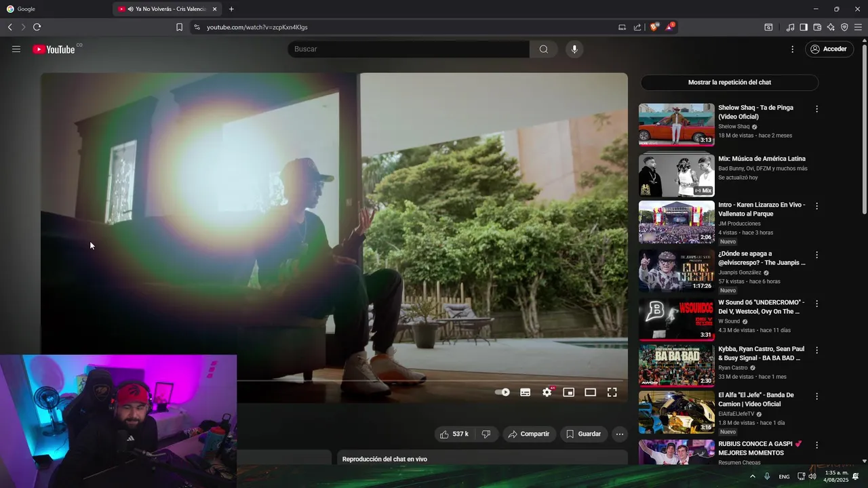The height and width of the screenshot is (488, 868).
Task: View site information icon beside URL
Action: (197, 27)
